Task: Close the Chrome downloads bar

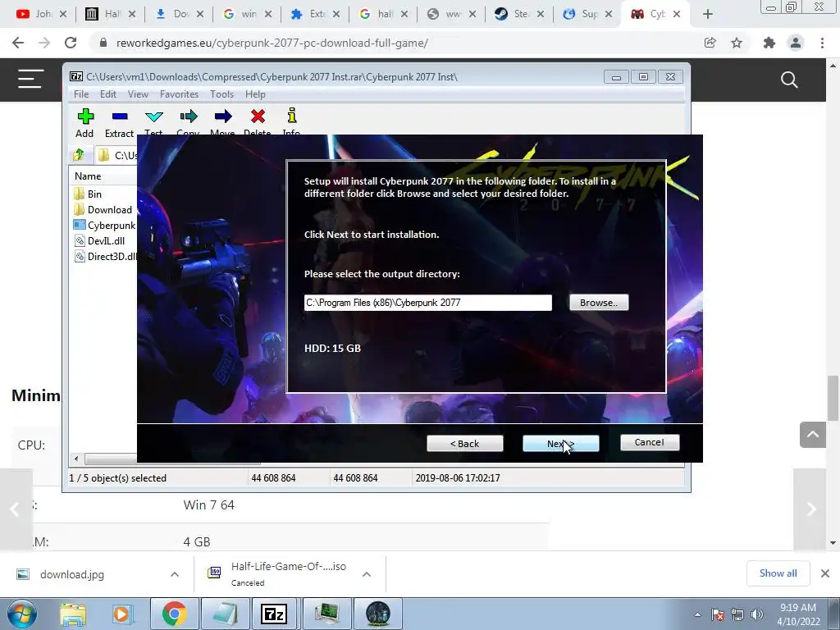Action: point(825,573)
